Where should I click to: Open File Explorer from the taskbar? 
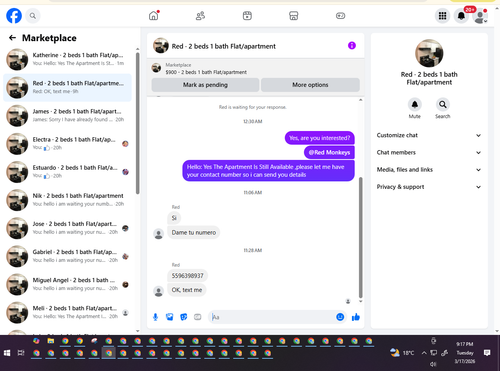coord(51,341)
